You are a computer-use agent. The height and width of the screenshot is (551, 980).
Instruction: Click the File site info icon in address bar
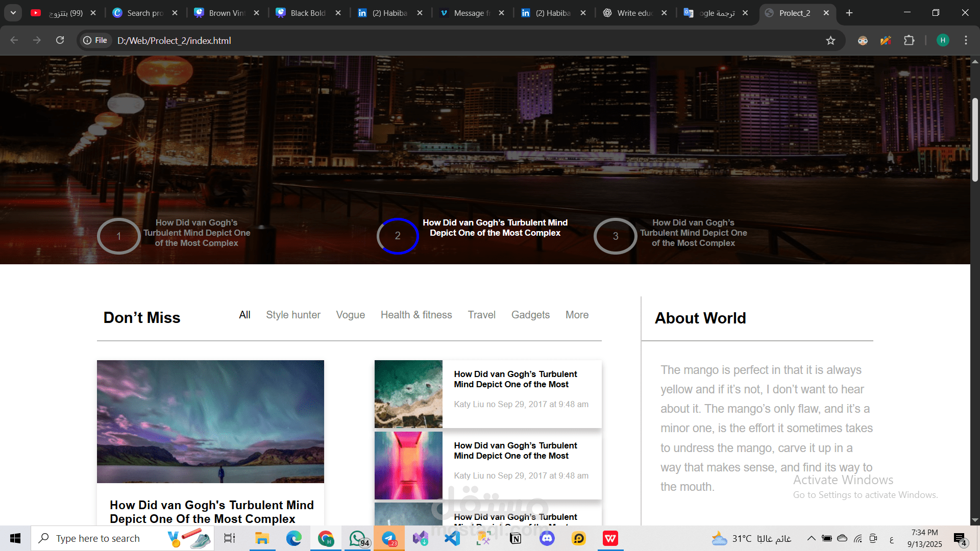click(x=95, y=40)
